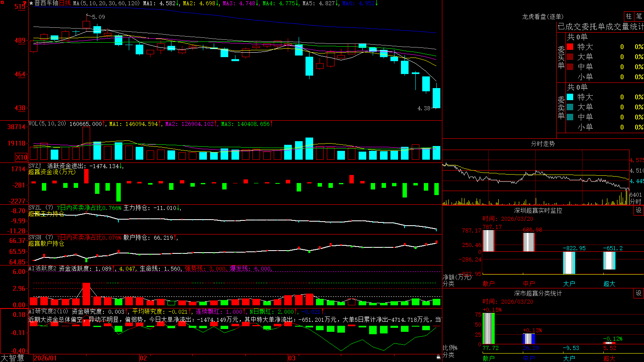Click the X10 volume scale marker

pos(21,157)
